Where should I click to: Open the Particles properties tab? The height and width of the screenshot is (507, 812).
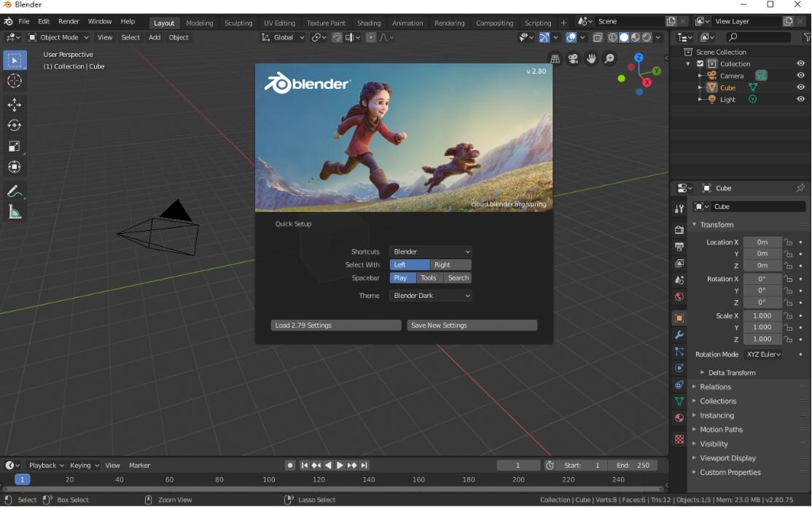(679, 352)
